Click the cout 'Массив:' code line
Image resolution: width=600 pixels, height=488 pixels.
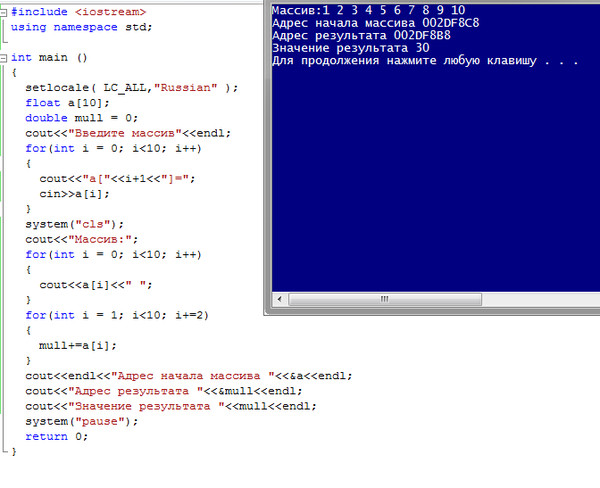coord(82,240)
